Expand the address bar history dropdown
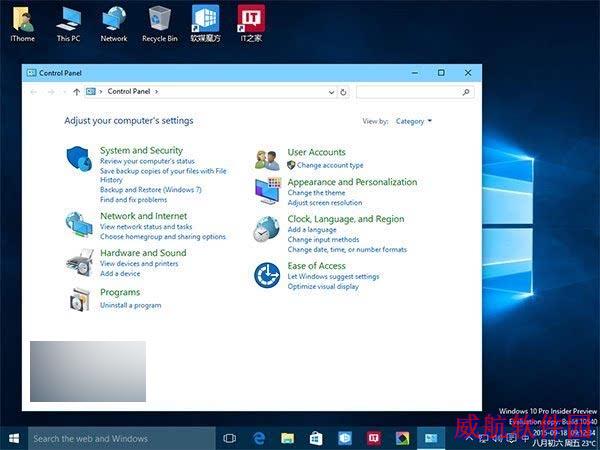This screenshot has width=600, height=450. pyautogui.click(x=331, y=92)
